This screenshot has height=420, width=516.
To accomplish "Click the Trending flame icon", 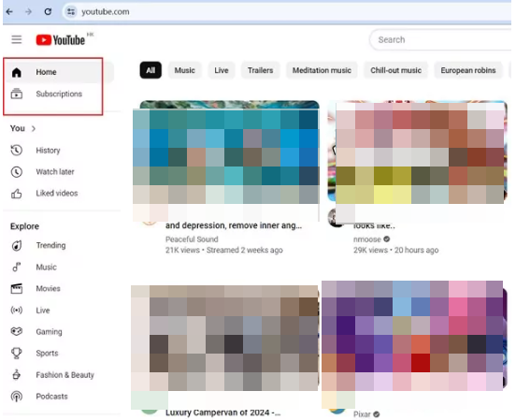I will click(17, 245).
